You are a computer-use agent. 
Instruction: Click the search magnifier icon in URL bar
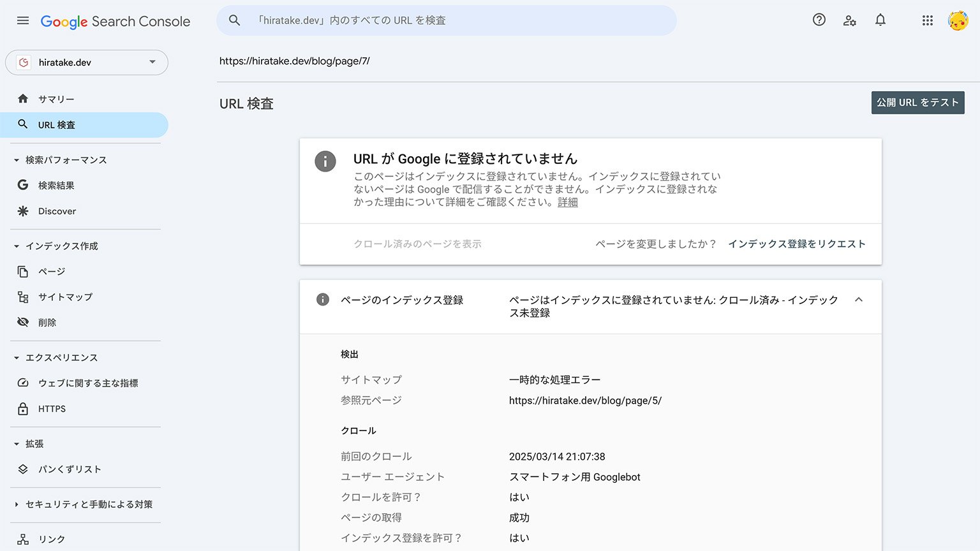[x=234, y=20]
